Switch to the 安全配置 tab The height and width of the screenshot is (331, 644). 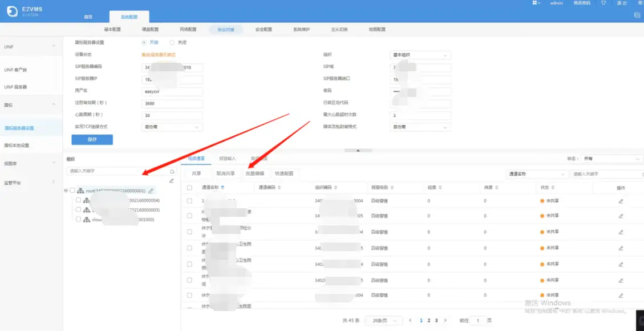tap(264, 29)
